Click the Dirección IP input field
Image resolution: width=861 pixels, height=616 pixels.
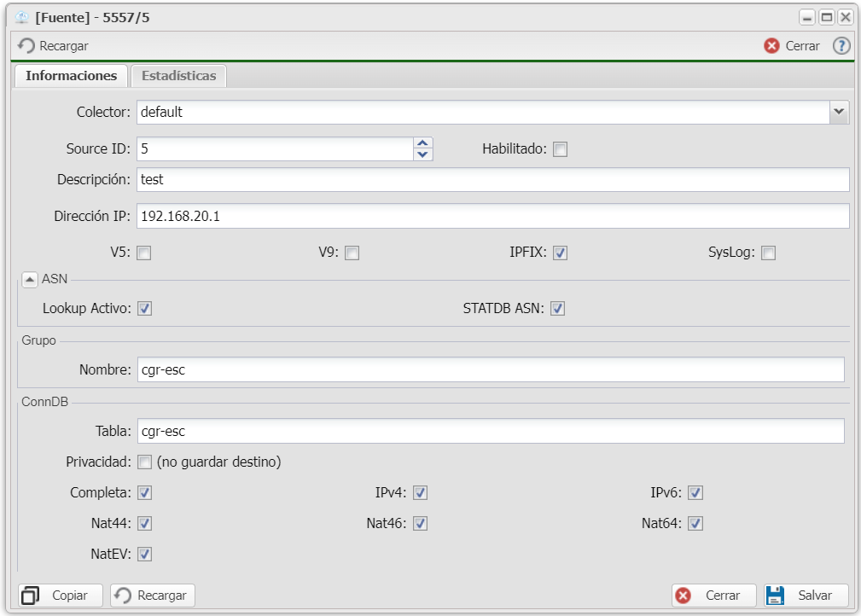pos(492,217)
